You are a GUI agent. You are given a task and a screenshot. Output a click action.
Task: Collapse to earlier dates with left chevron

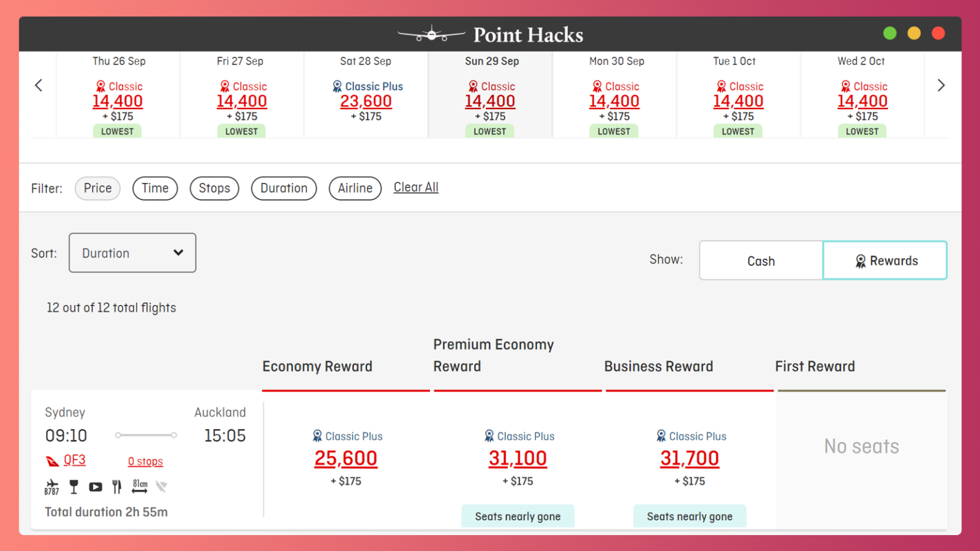click(38, 85)
